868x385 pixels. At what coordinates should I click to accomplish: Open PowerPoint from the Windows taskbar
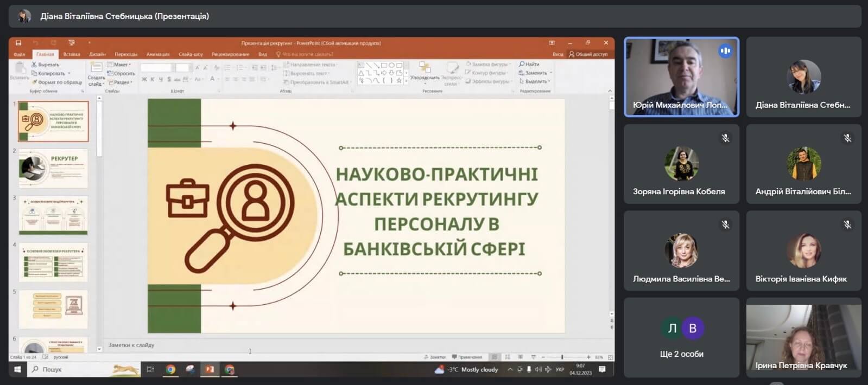pyautogui.click(x=210, y=370)
